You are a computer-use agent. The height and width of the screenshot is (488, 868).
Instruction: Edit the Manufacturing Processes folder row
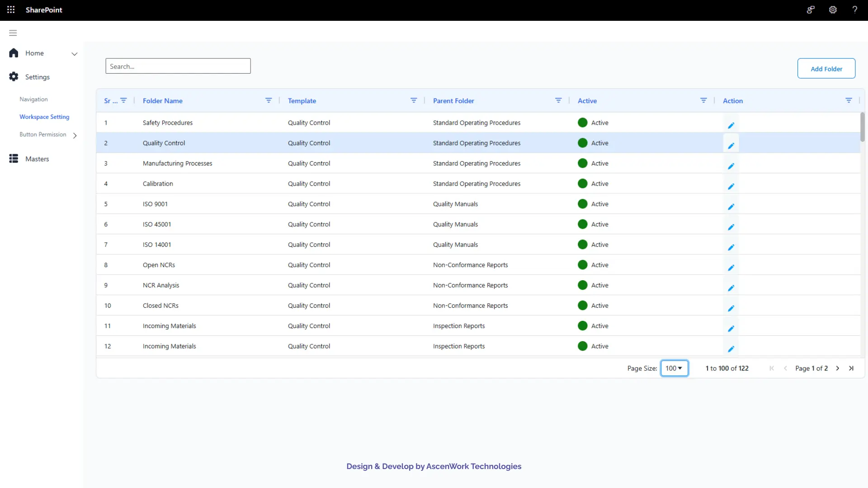point(731,166)
